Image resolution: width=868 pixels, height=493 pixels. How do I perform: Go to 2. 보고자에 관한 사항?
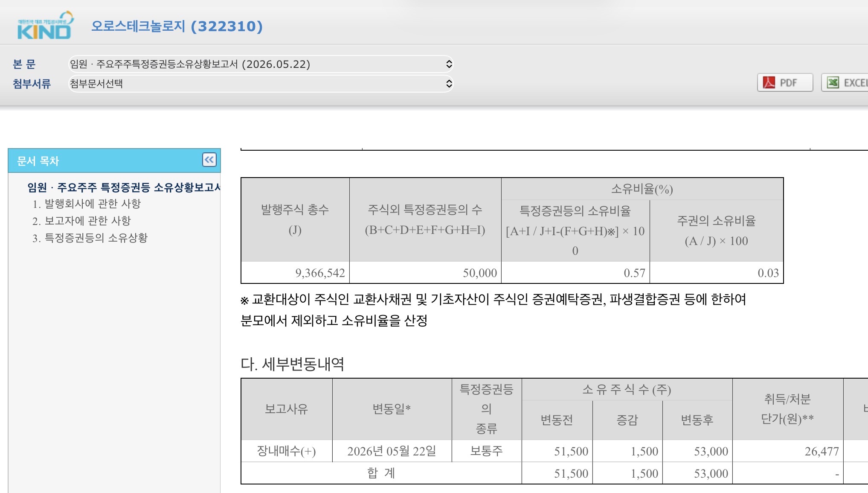coord(81,221)
